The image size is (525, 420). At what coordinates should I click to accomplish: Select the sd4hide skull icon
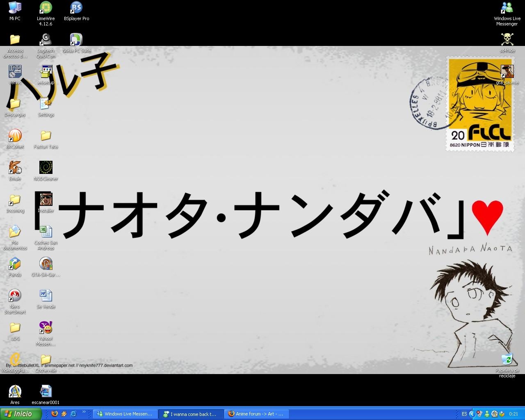(507, 43)
